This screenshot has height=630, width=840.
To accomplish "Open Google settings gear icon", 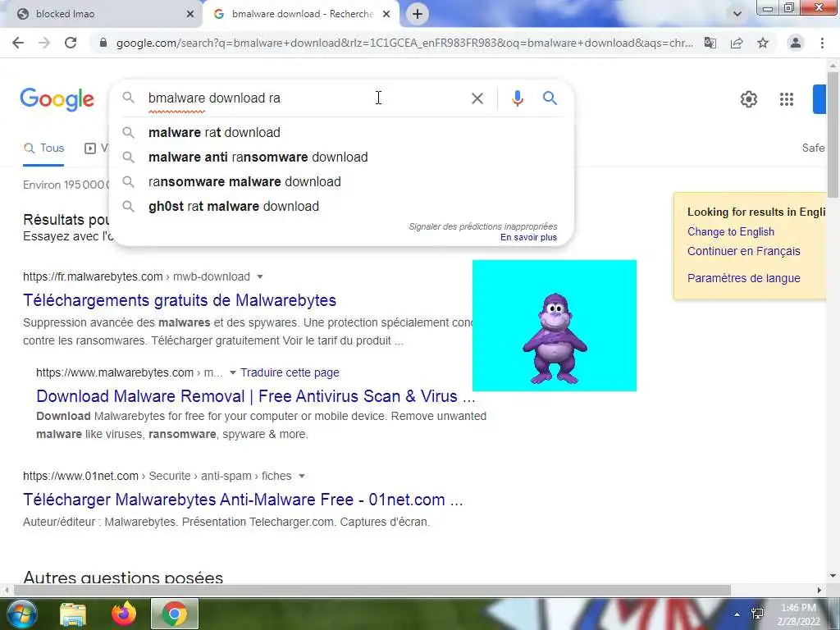I will (x=748, y=99).
